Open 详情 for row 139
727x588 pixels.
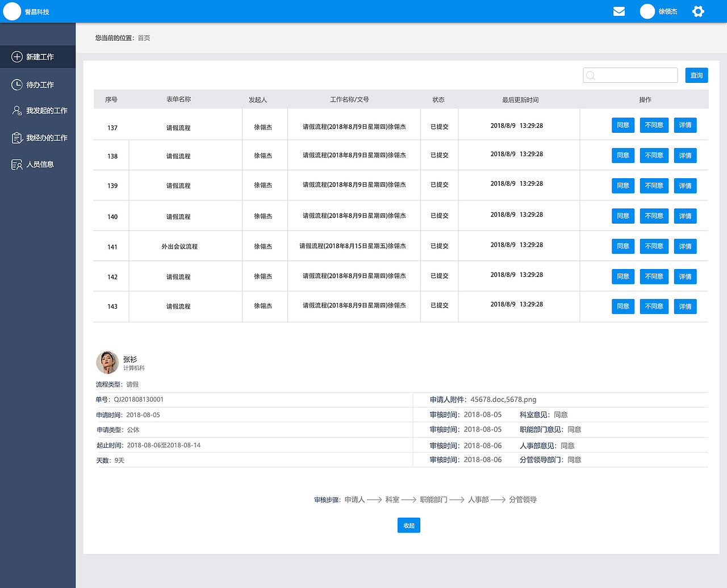[x=685, y=186]
